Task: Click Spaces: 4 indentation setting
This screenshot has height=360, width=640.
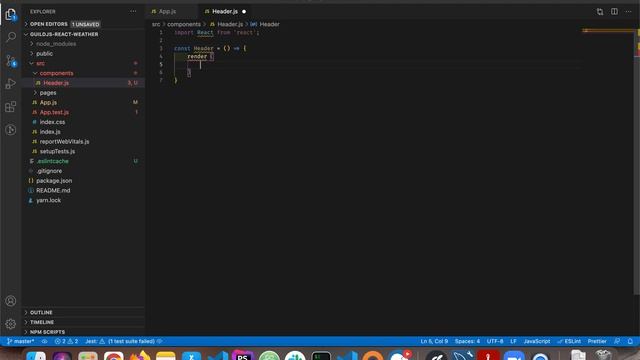Action: pyautogui.click(x=467, y=341)
